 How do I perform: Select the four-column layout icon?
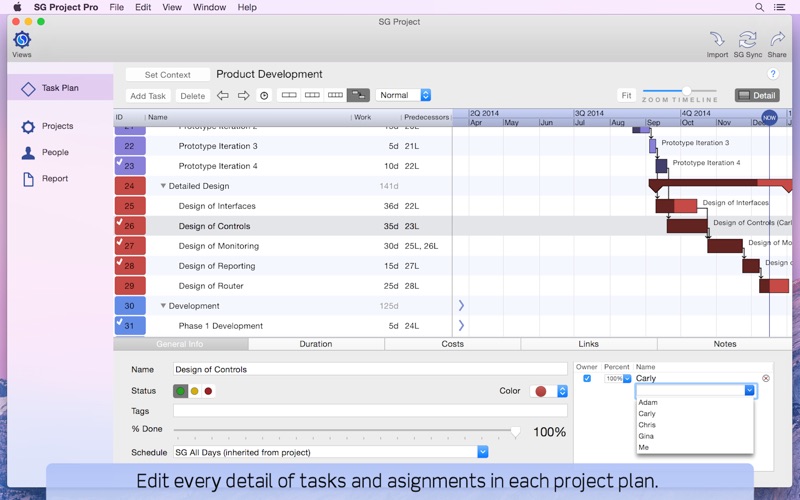tap(335, 95)
